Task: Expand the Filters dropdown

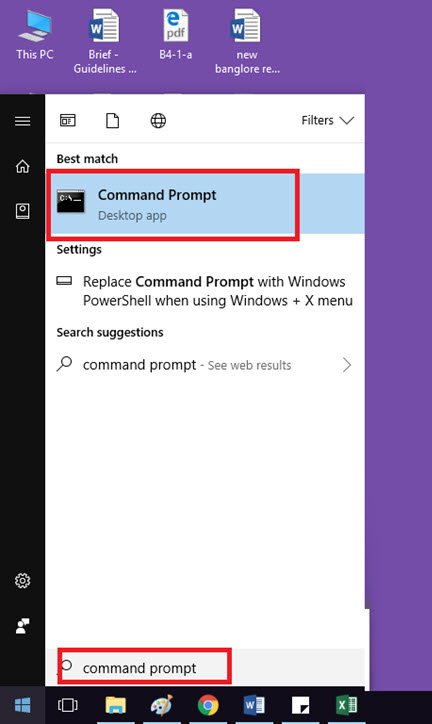Action: [327, 121]
